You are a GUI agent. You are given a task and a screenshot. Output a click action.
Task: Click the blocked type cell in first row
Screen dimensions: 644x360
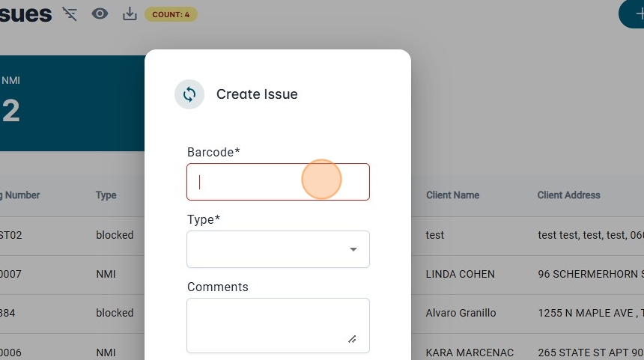point(115,235)
